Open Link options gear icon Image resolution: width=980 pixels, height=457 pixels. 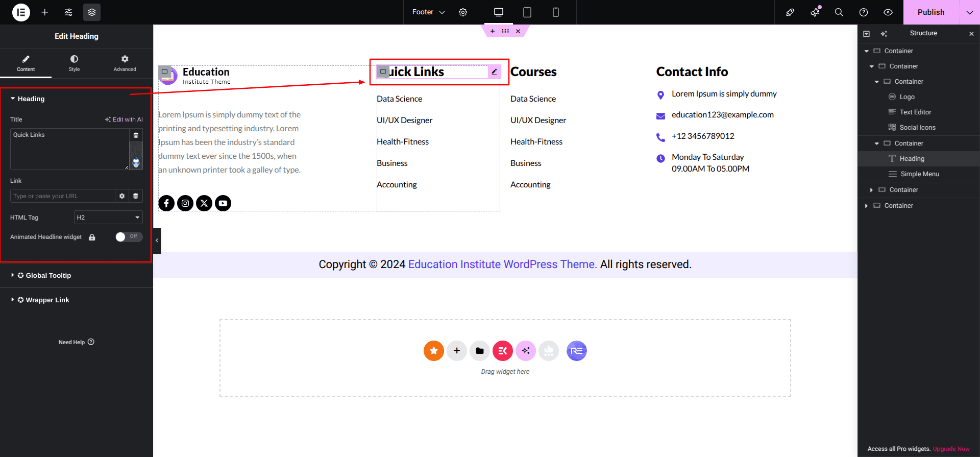tap(122, 196)
